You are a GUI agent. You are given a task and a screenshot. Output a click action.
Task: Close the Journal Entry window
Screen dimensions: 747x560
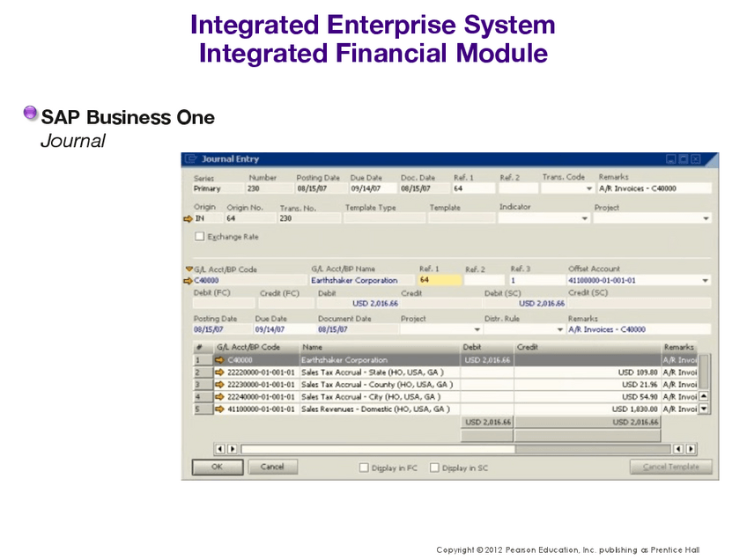click(x=696, y=159)
